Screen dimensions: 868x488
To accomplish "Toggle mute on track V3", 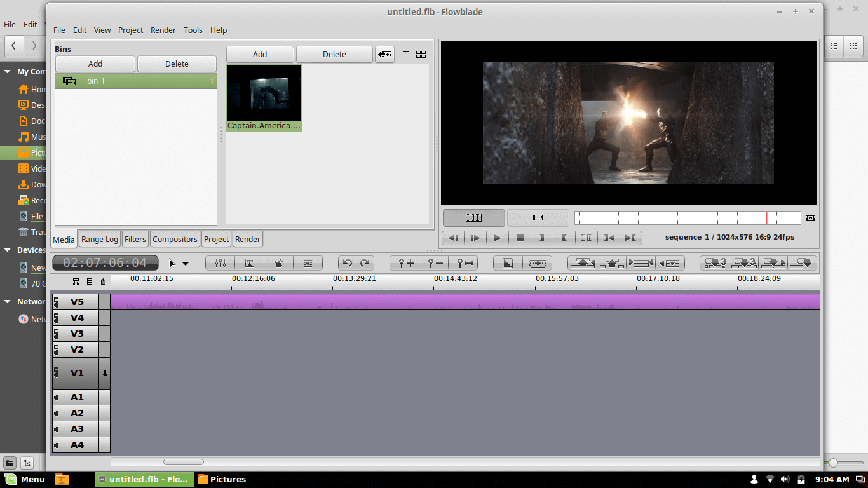I will click(56, 334).
